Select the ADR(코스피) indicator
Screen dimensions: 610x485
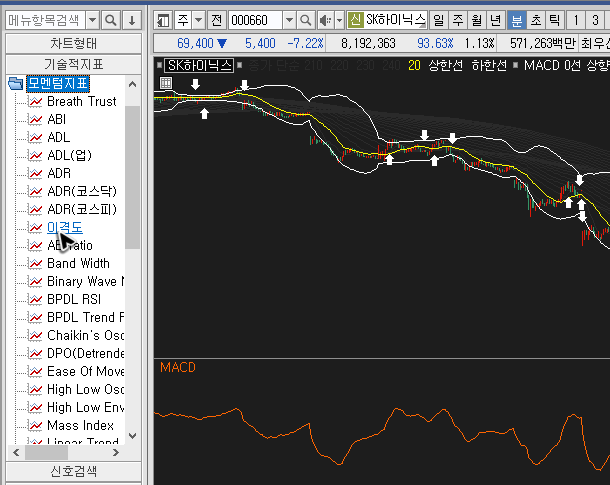tap(82, 209)
